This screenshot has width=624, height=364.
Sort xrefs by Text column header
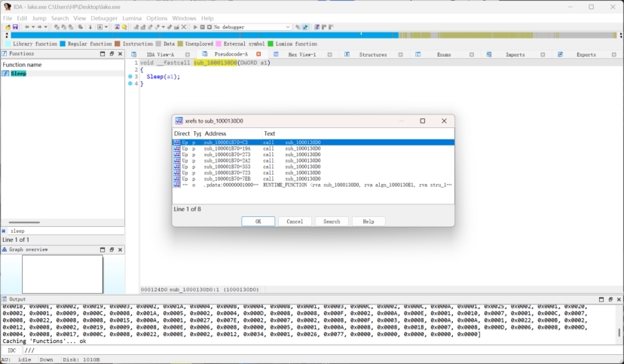[358, 133]
